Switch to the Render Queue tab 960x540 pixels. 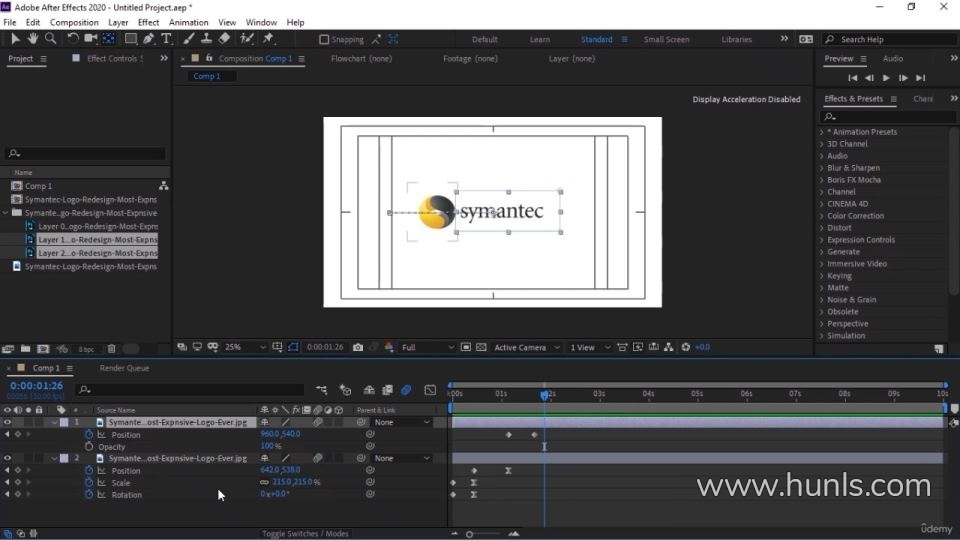pos(124,368)
